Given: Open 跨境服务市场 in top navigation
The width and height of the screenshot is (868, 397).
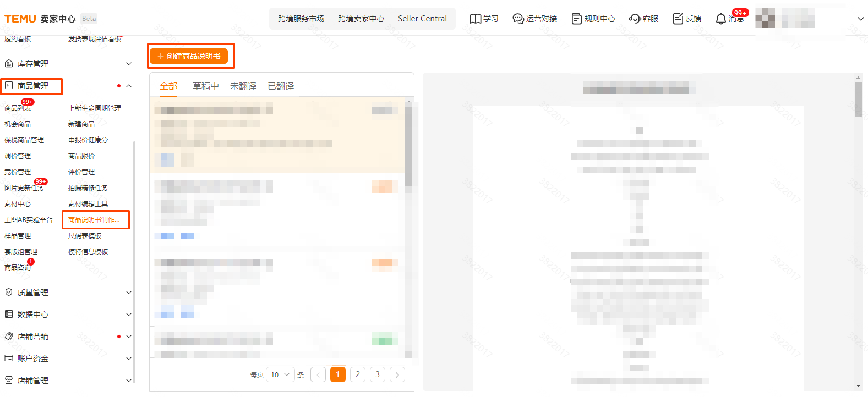Looking at the screenshot, I should tap(301, 19).
